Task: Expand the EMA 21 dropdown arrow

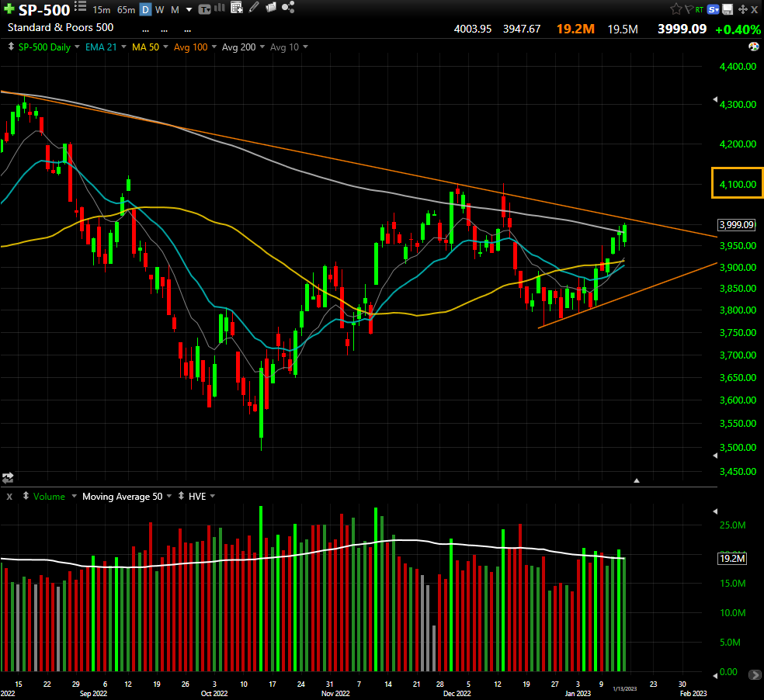Action: pos(123,47)
